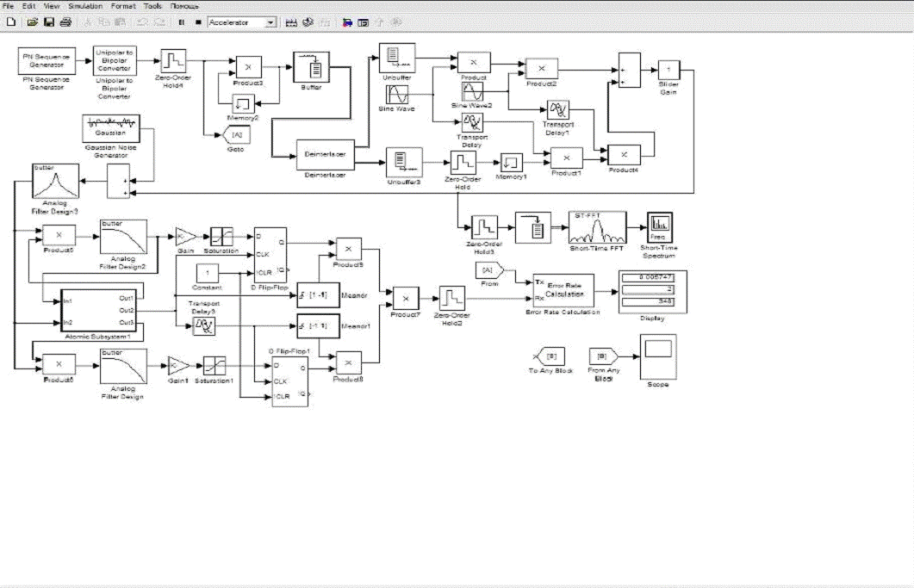Select the Short-Time Spectrum block
914x588 pixels.
(x=659, y=227)
